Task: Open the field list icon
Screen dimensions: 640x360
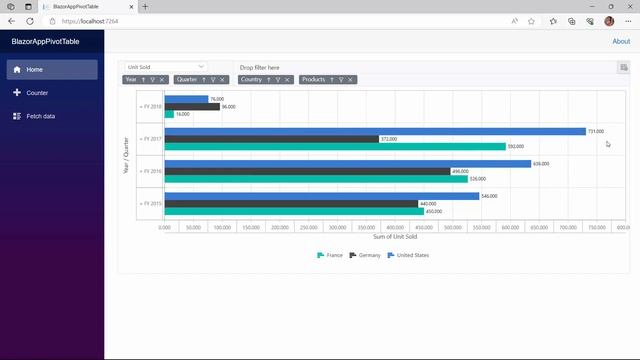Action: coord(624,67)
